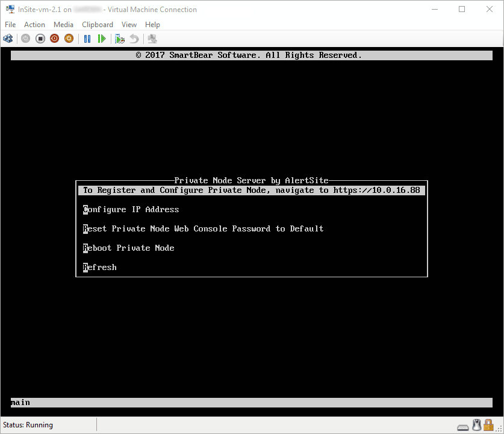Close the Virtual Machine Connection window
The image size is (504, 434).
point(489,9)
